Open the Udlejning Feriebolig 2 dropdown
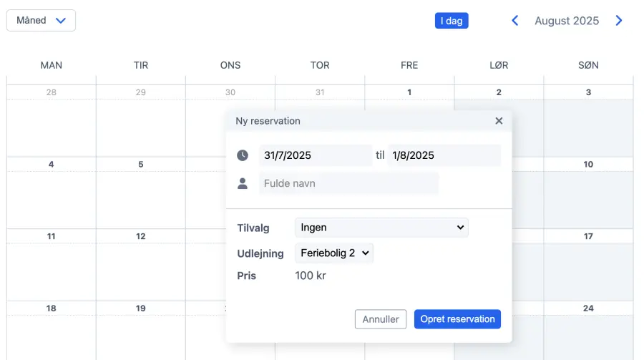Viewport: 644px width, 360px height. tap(334, 253)
